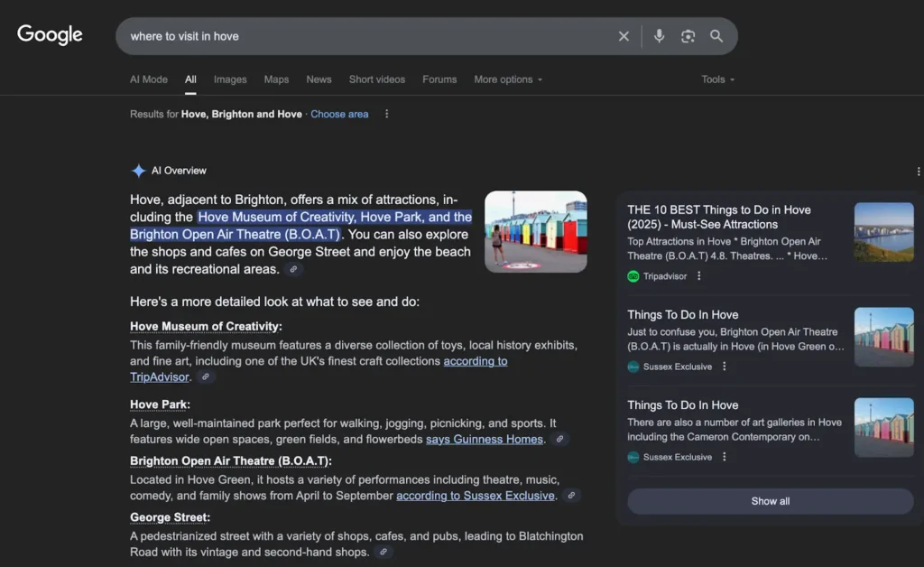Switch to Short videos tab
Image resolution: width=924 pixels, height=567 pixels.
click(x=376, y=79)
